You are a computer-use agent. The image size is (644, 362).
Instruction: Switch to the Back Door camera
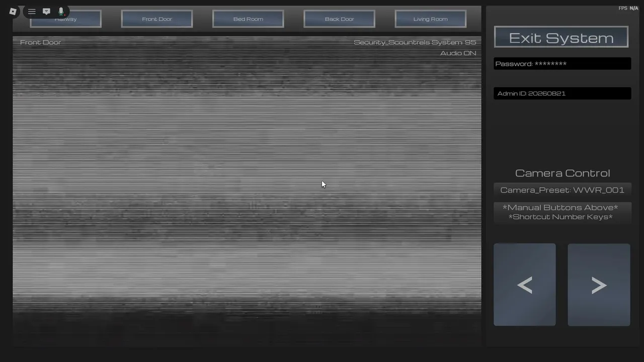click(x=339, y=19)
